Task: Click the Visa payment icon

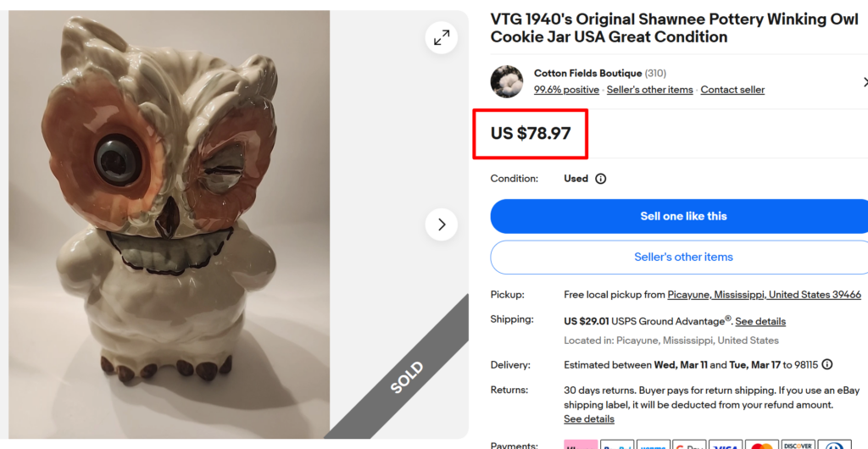Action: (x=726, y=445)
